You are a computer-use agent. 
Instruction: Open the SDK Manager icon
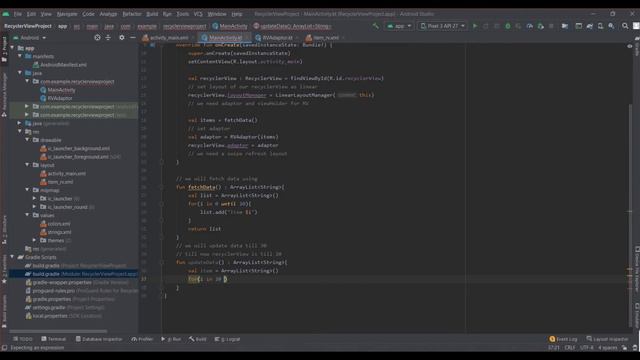(x=611, y=26)
